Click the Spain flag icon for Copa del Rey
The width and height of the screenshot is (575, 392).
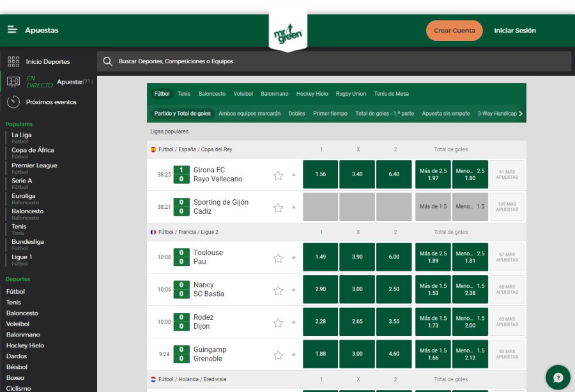153,149
